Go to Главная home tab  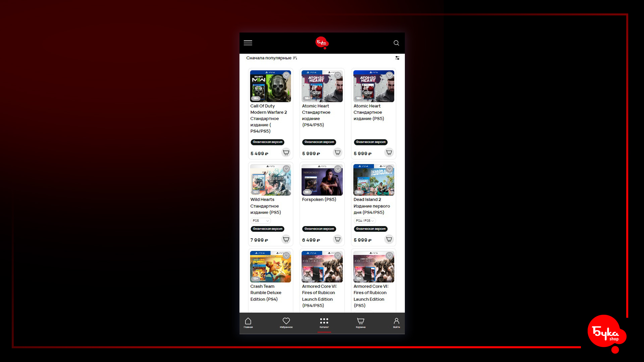(x=248, y=323)
